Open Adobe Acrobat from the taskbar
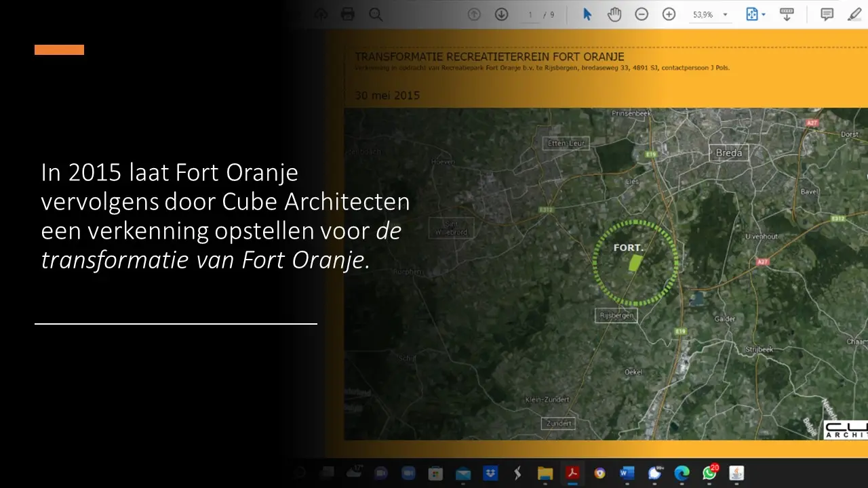The image size is (868, 488). [x=573, y=473]
